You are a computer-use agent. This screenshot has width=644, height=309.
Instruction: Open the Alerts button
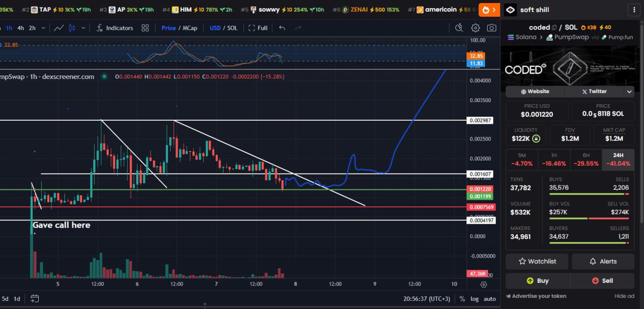click(603, 261)
